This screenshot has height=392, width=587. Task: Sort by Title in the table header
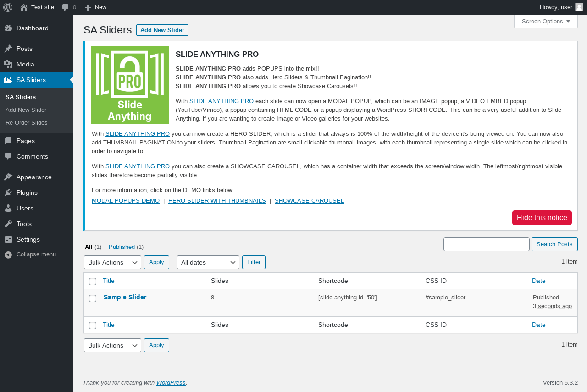pos(109,281)
